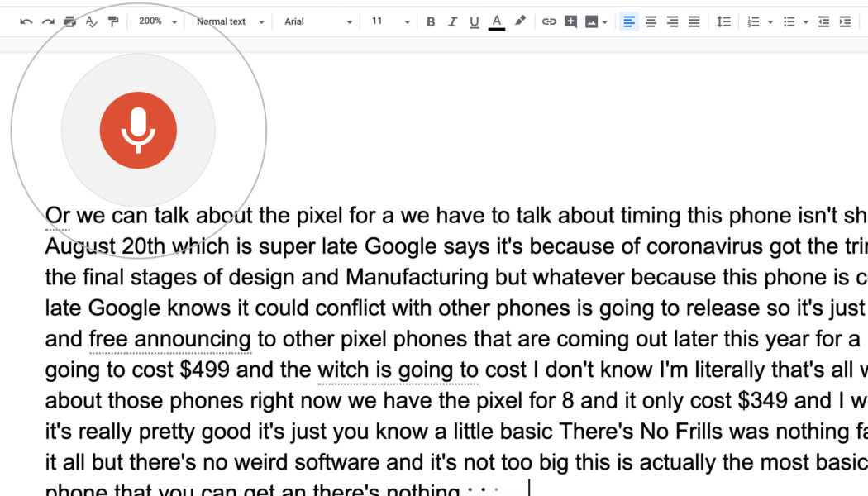Click the red voice typing microphone
Screen dimensions: 868x496
[x=139, y=130]
